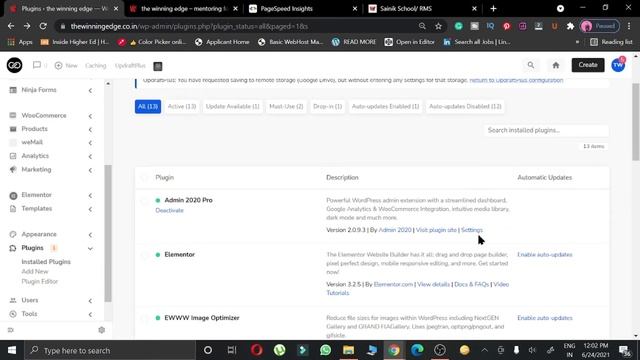The height and width of the screenshot is (360, 640).
Task: Click the Create button
Action: (x=588, y=65)
